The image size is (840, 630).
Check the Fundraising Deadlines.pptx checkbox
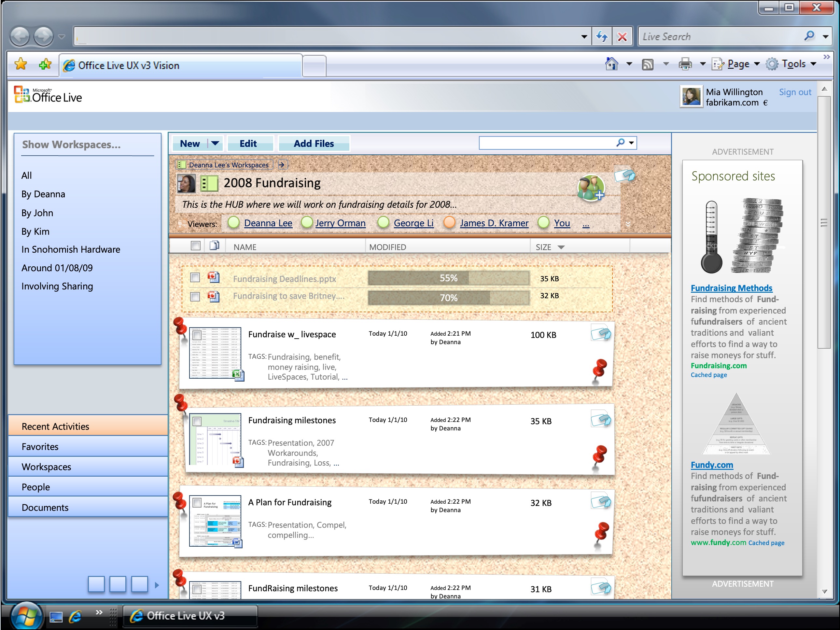point(195,278)
